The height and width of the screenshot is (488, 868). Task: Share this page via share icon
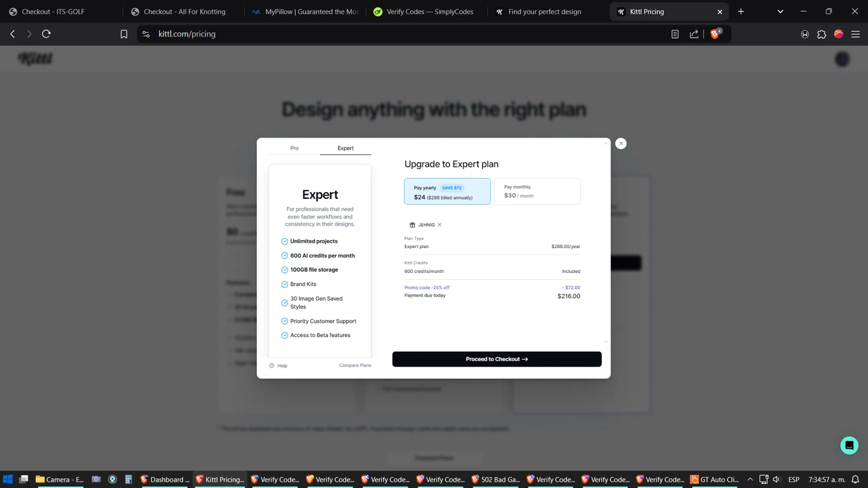point(694,34)
